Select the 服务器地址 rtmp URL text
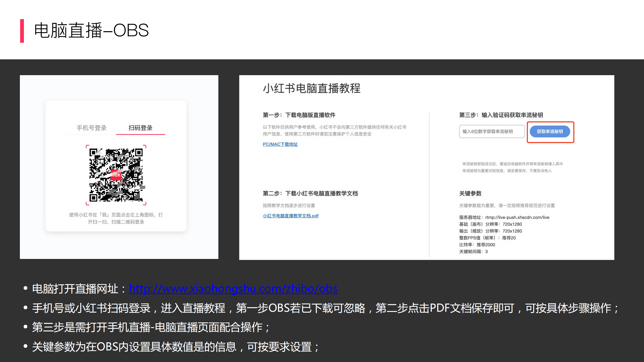Screen dimensions: 644x362 (x=504, y=217)
